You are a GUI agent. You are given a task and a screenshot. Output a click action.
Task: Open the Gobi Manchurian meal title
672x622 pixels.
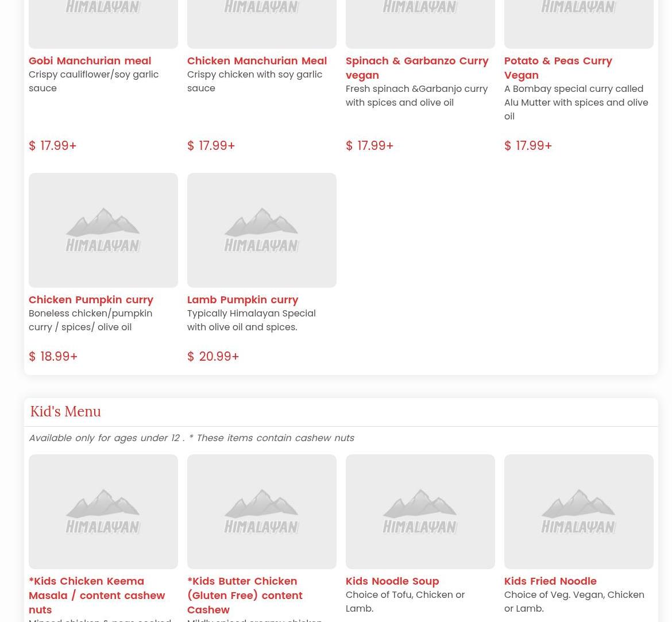click(x=90, y=61)
